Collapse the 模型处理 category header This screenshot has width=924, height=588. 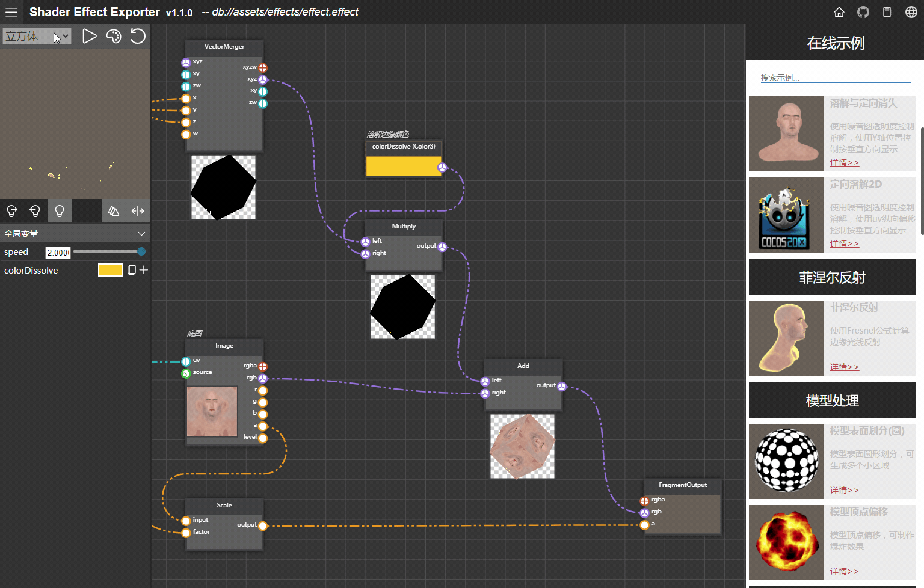pyautogui.click(x=832, y=400)
